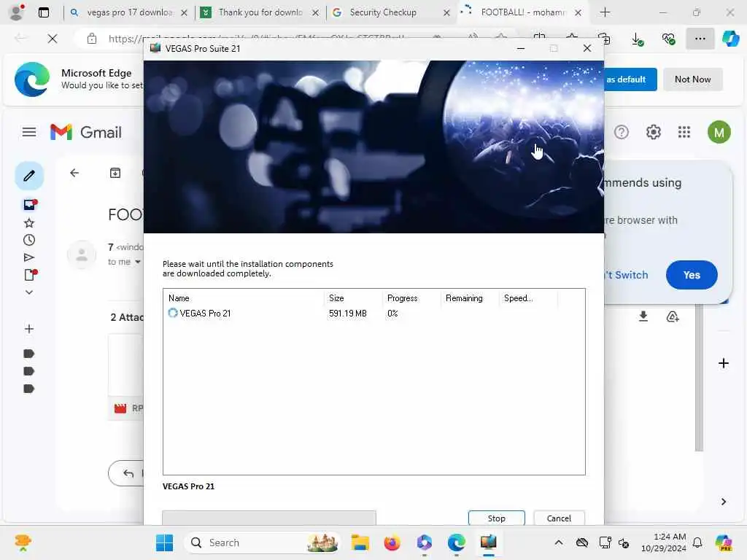Click the 591.19 MB size value
The height and width of the screenshot is (560, 747).
(x=348, y=314)
